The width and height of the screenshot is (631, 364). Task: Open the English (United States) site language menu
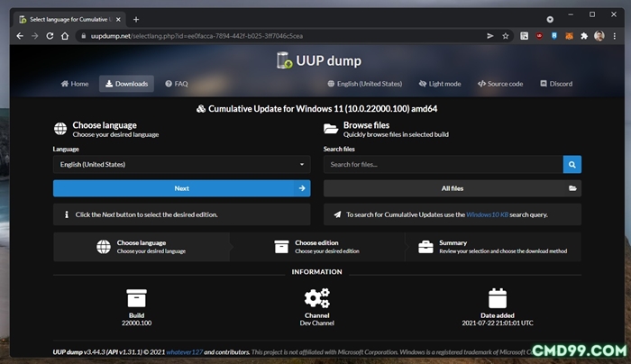(x=364, y=84)
